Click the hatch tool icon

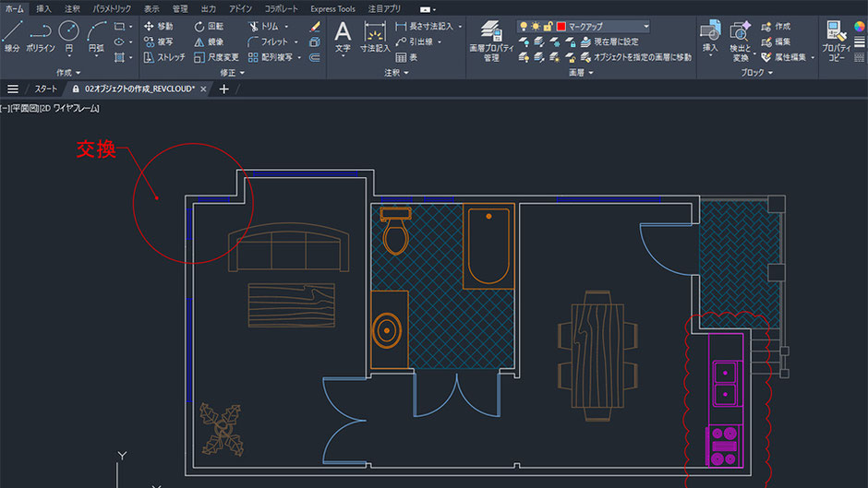[119, 57]
